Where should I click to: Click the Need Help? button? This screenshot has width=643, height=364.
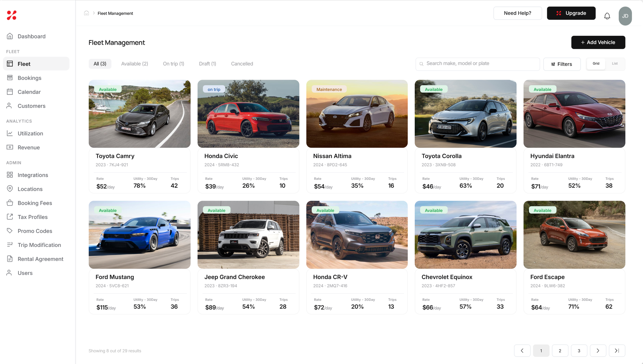[x=517, y=13]
